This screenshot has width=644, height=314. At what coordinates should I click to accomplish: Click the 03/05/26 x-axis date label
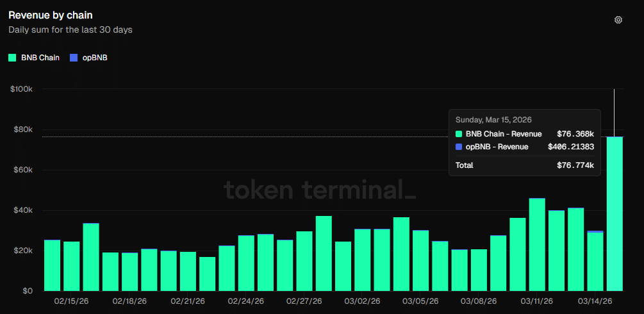click(x=420, y=300)
